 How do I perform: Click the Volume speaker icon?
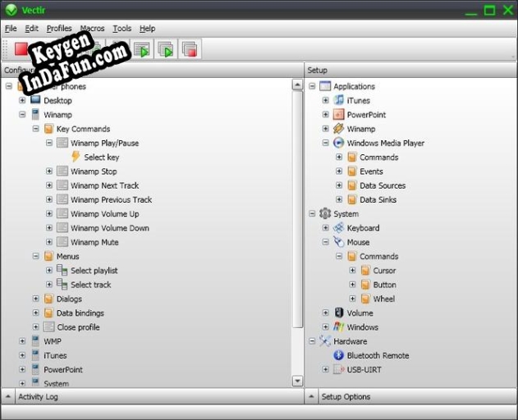338,313
